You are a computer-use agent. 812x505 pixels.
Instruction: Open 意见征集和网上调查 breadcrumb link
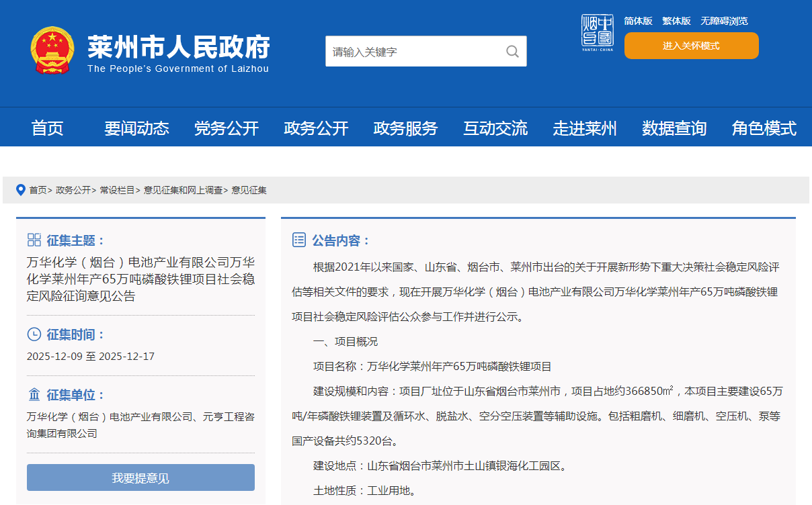click(183, 191)
